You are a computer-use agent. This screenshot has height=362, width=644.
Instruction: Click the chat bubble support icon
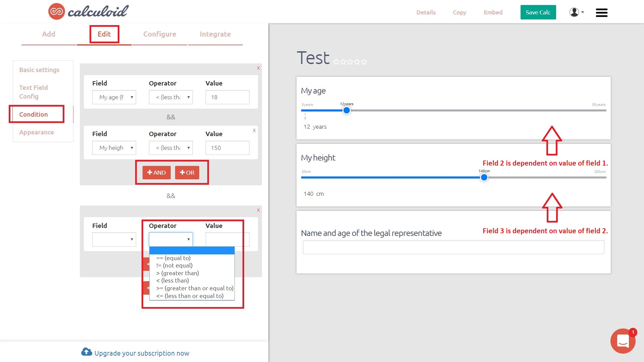click(622, 341)
